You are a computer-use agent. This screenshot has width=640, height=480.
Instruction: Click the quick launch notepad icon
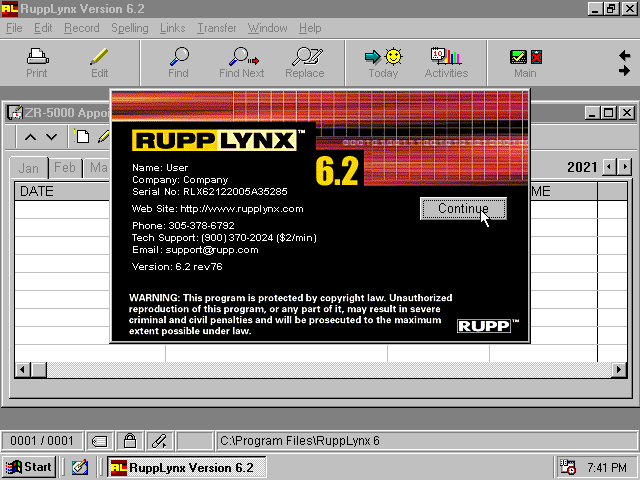(80, 467)
